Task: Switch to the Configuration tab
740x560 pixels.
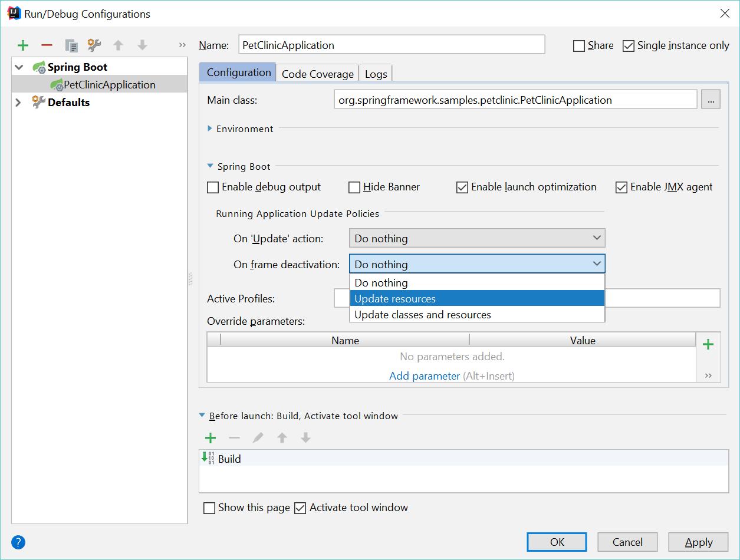Action: 238,73
